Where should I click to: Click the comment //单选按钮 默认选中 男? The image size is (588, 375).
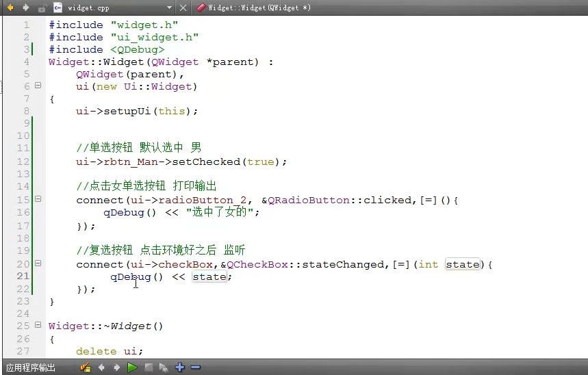pyautogui.click(x=139, y=147)
